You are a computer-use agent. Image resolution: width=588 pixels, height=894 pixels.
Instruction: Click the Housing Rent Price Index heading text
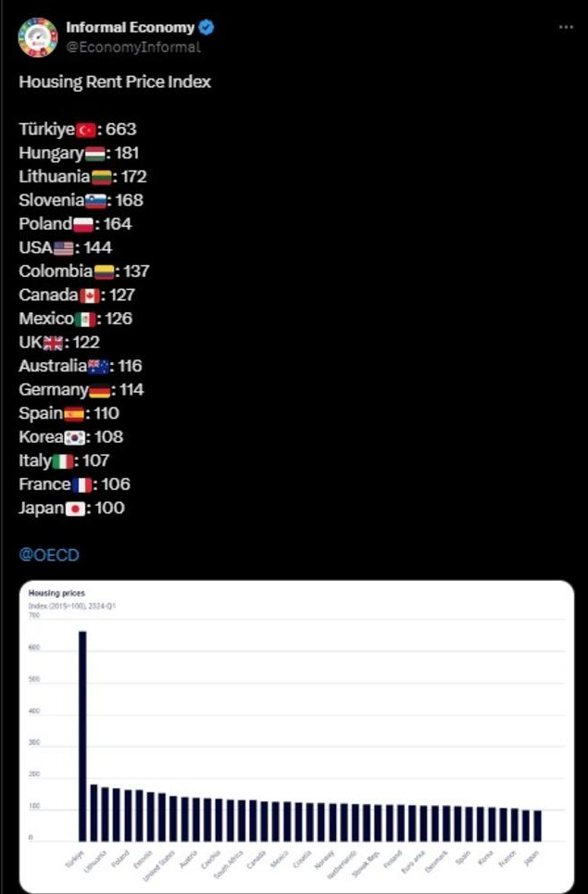click(115, 82)
